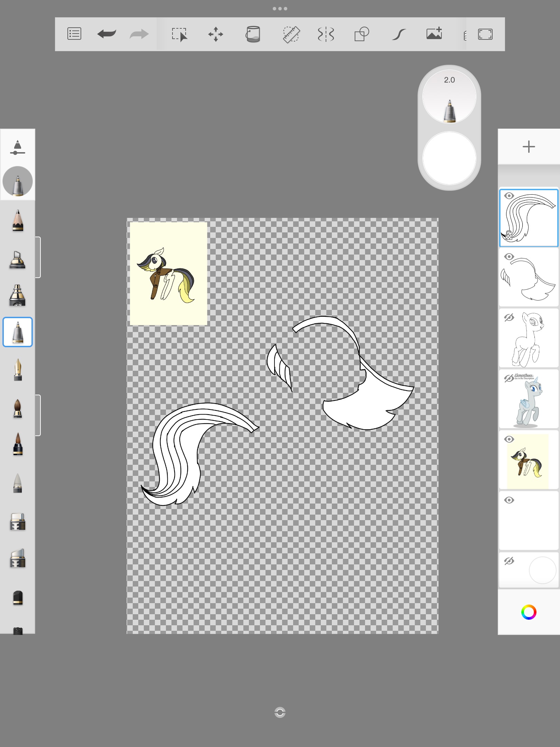Tap the brush size puck showing 2.0
Viewport: 560px width, 747px height.
click(x=449, y=97)
